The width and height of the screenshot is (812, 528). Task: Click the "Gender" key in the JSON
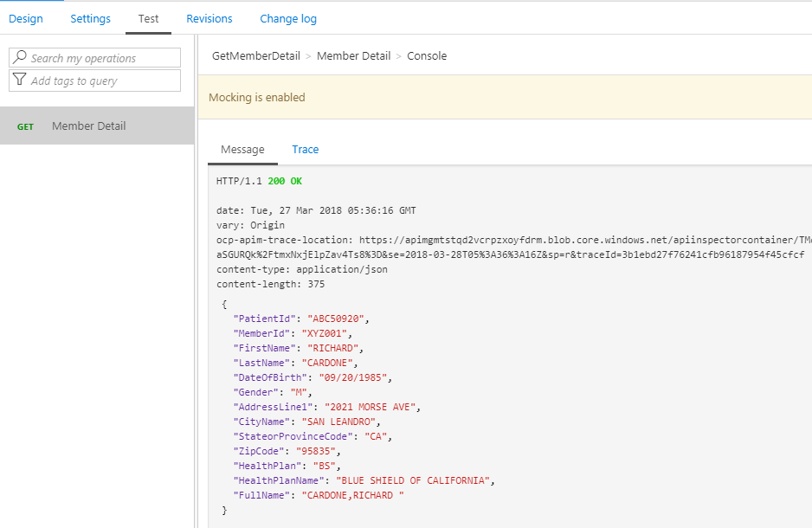click(256, 392)
